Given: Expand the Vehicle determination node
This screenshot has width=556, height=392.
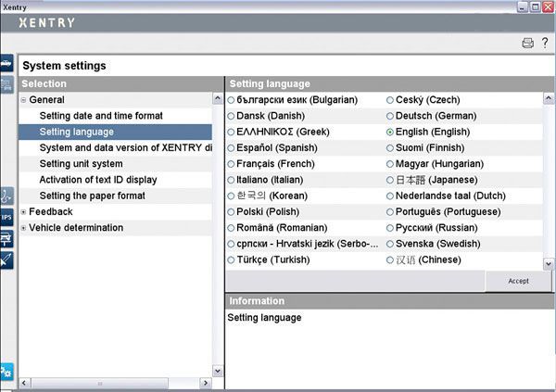Looking at the screenshot, I should 23,228.
